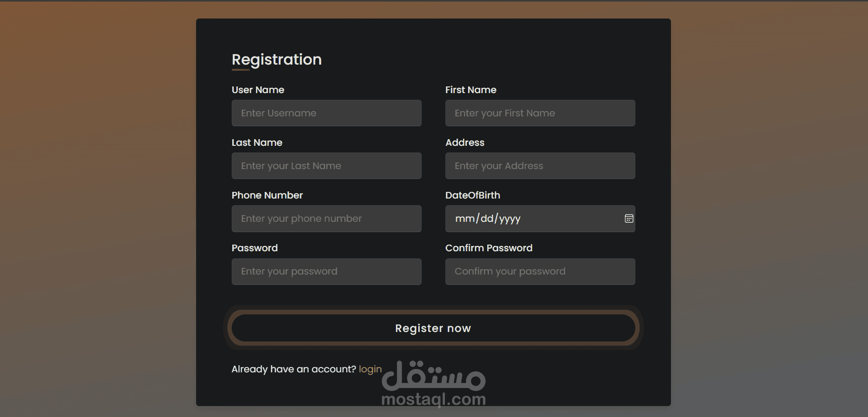Screen dimensions: 868x417
Task: Click the Register now button
Action: pos(433,328)
